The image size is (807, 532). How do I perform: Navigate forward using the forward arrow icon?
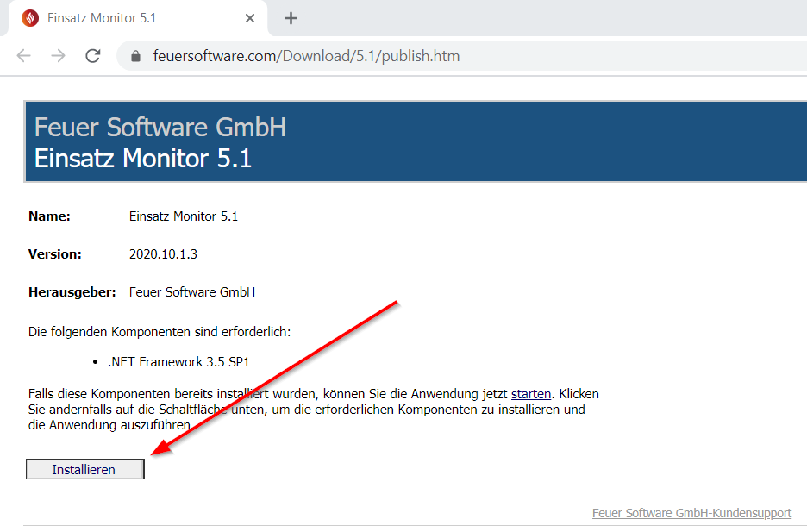point(57,53)
